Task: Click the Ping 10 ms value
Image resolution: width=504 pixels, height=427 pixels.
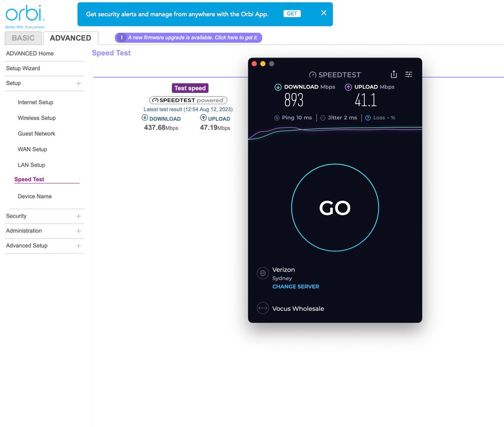Action: pos(296,118)
